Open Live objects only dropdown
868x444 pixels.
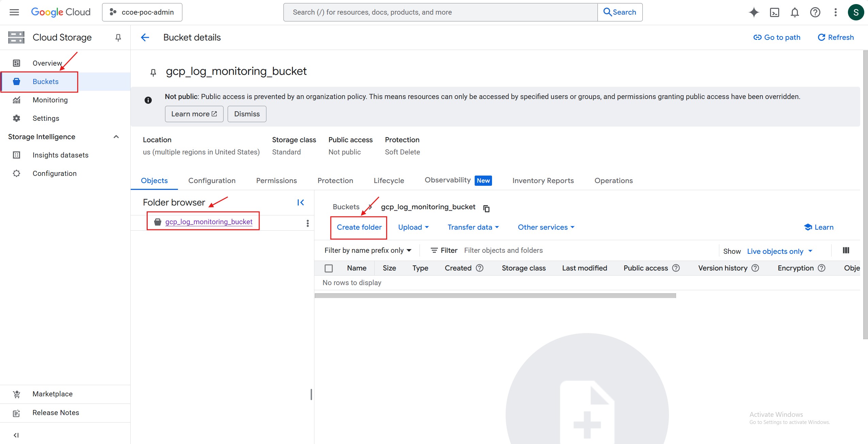[780, 251]
